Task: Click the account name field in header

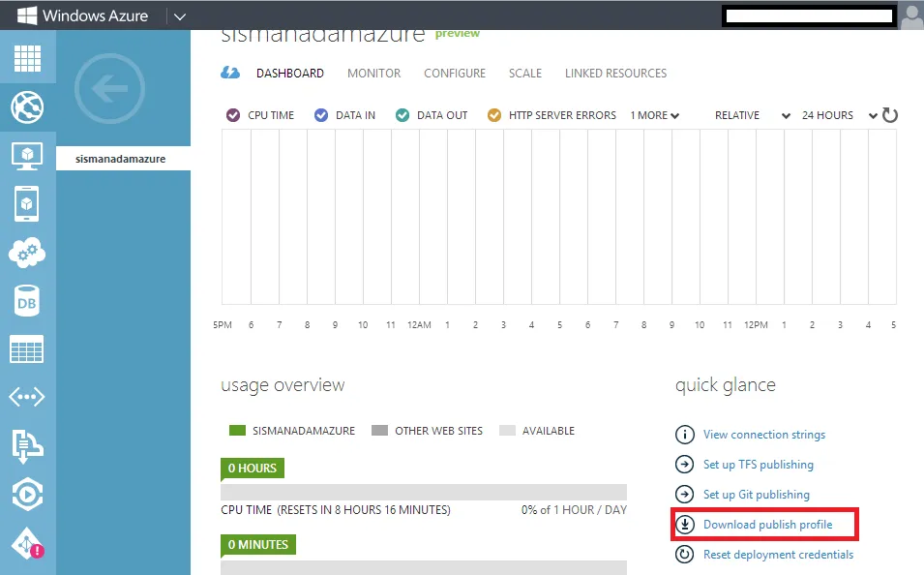Action: pos(809,15)
